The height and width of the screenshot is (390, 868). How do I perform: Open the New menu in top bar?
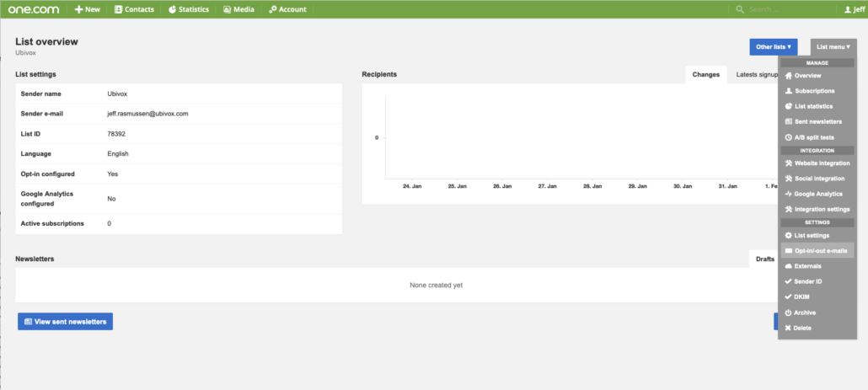(88, 9)
